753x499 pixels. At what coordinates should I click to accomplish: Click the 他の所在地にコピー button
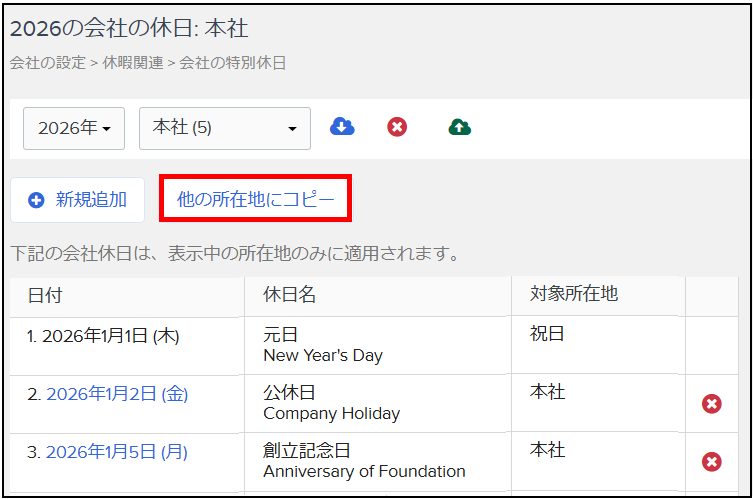[x=255, y=199]
